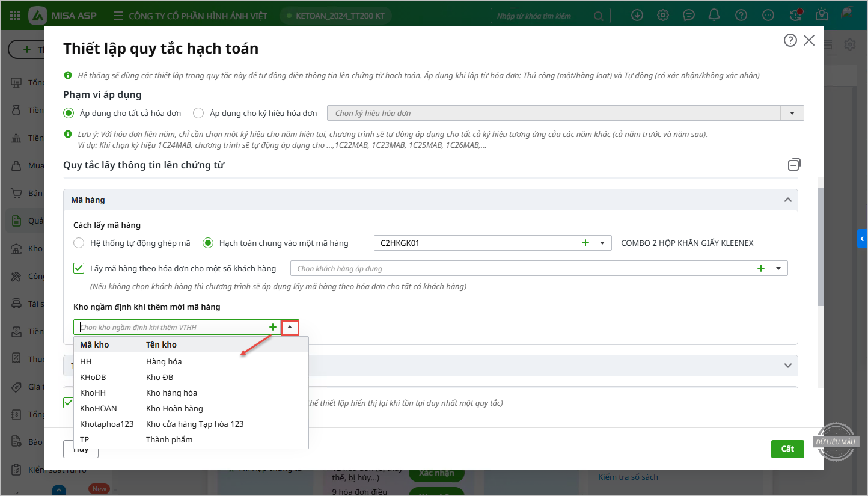Open the item code dropdown arrow

coord(602,243)
